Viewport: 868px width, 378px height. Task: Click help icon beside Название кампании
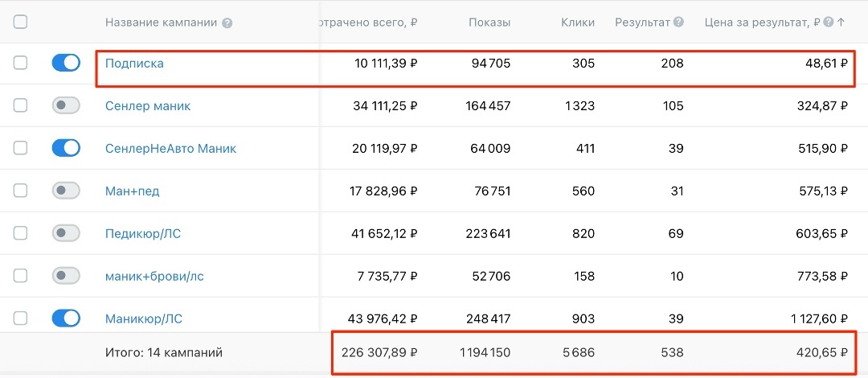pyautogui.click(x=227, y=23)
